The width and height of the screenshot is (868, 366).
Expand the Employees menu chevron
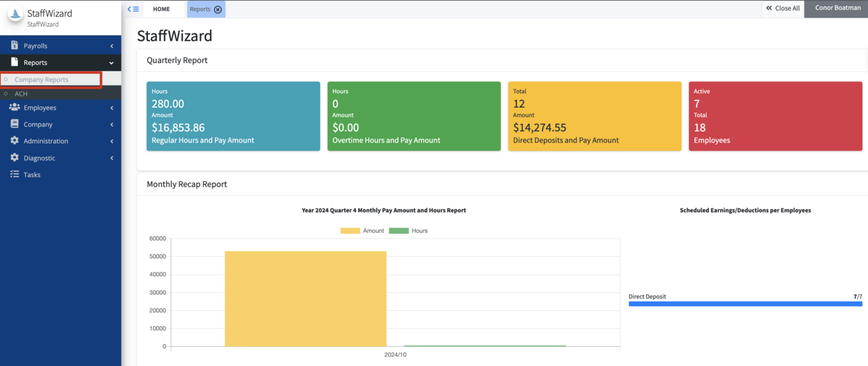pos(111,108)
